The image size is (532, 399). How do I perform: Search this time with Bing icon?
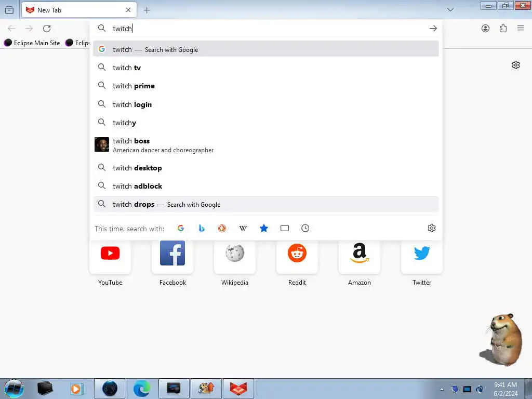(x=202, y=229)
